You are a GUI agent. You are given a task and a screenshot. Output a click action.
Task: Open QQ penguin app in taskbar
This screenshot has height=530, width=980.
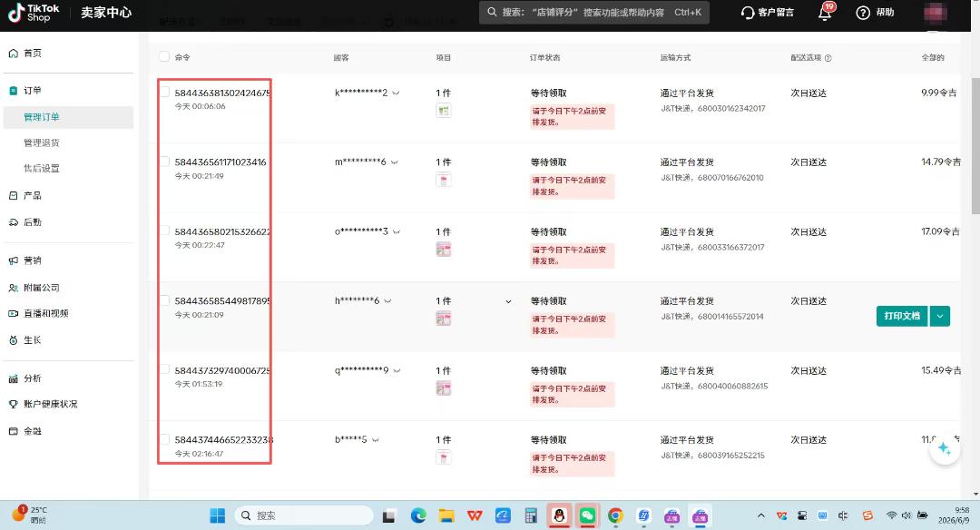(559, 515)
